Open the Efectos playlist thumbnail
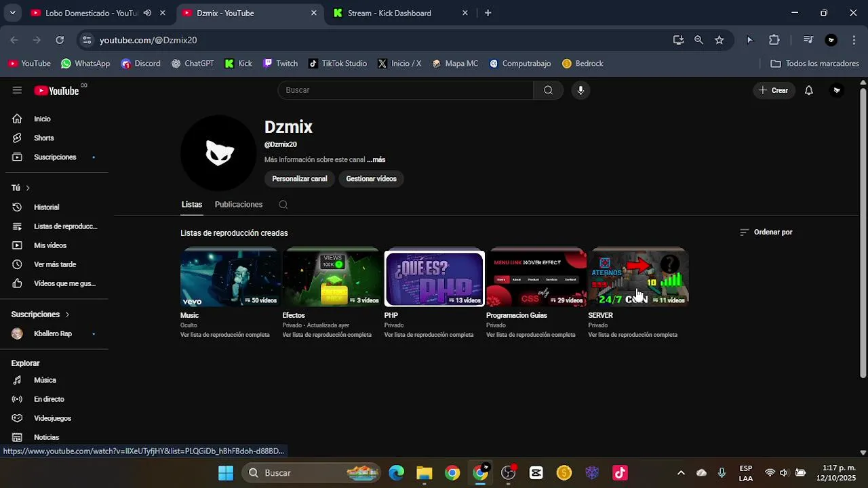This screenshot has height=488, width=868. click(x=332, y=279)
